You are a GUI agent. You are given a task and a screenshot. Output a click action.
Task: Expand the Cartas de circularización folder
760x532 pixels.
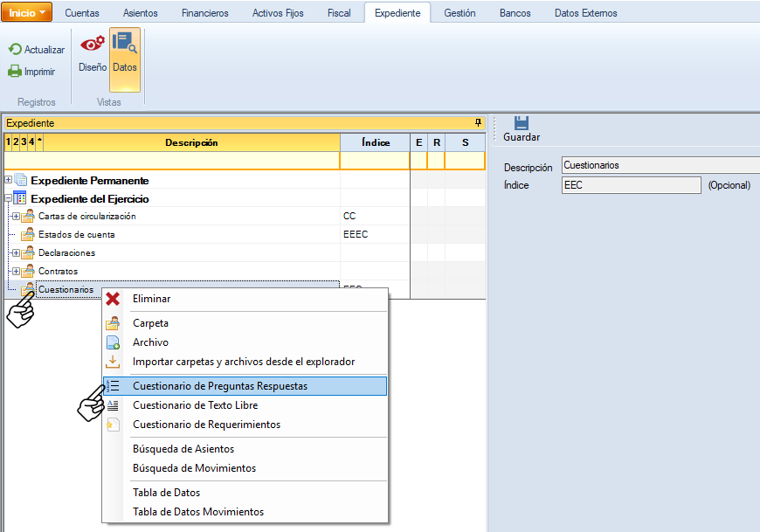(x=16, y=217)
